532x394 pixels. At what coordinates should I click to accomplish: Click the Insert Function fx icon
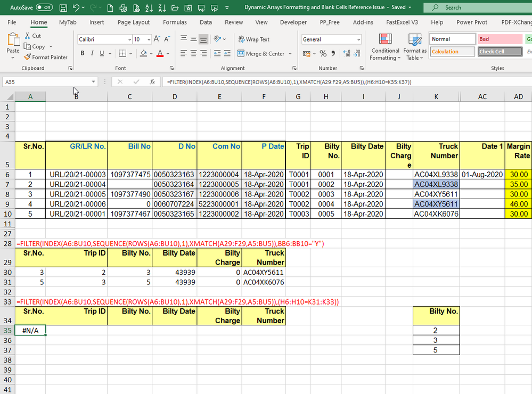coord(152,82)
